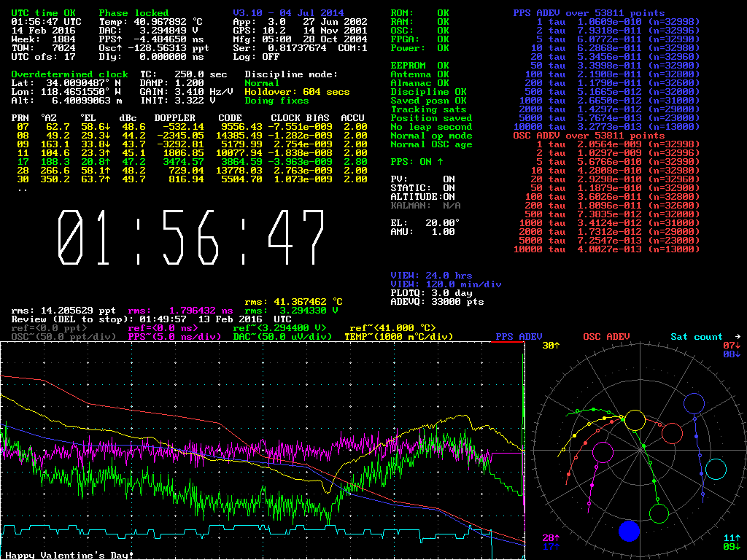Viewport: 747px width, 560px height.
Task: Click the DAC~(50.0 uV/div) plot scale label
Action: 282,337
